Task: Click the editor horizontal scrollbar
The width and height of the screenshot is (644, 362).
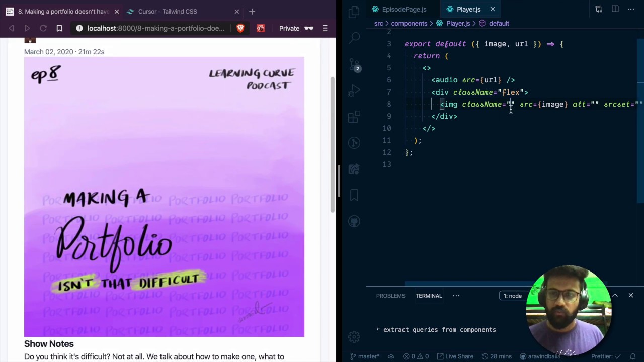Action: tap(506, 284)
